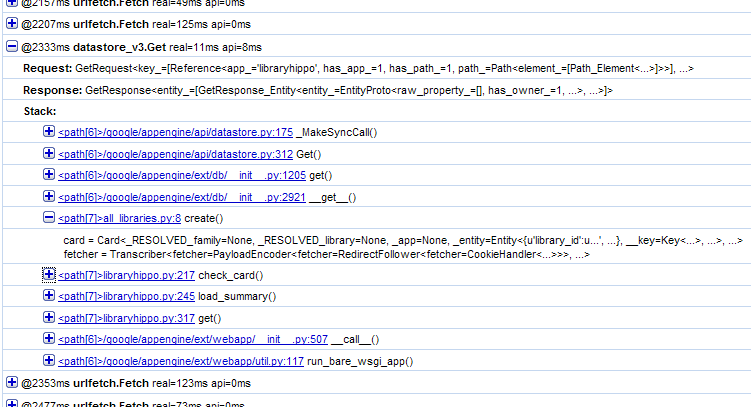Click the @2353ms urlfetch.Fetch real=123ms text
Viewport: 751px width, 407px height.
click(136, 384)
